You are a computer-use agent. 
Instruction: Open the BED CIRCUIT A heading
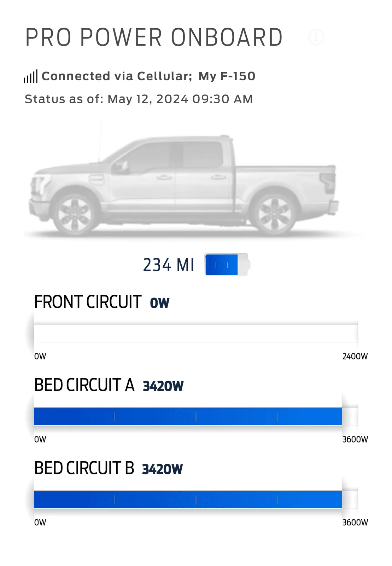[84, 385]
